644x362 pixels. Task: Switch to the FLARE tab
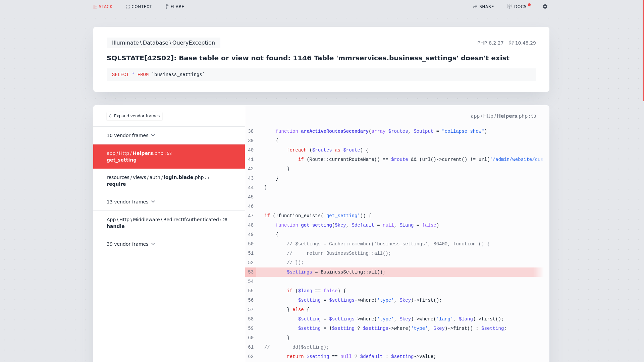pos(175,7)
